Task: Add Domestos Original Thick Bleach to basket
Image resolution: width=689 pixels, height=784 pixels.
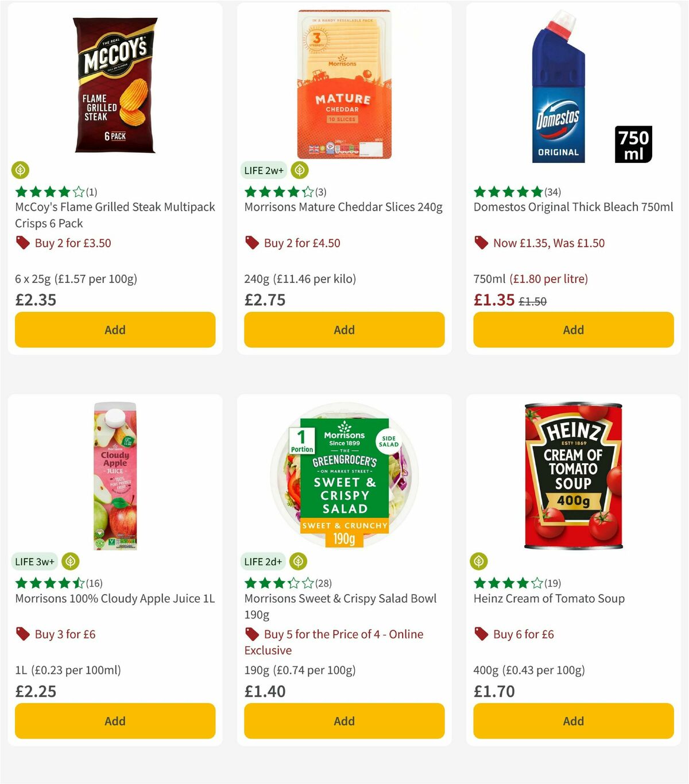Action: [x=572, y=329]
